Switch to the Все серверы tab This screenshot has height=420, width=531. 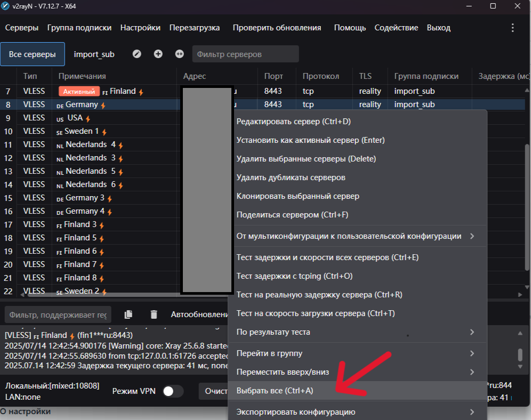(x=32, y=54)
